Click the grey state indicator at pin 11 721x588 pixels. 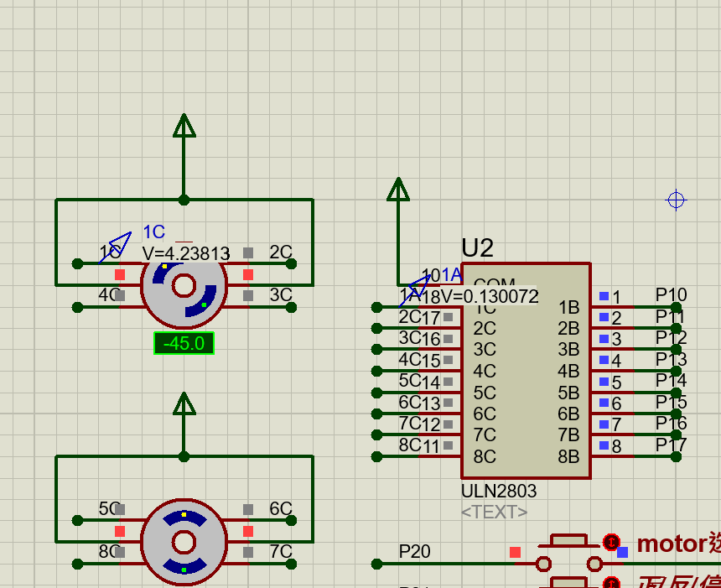448,445
